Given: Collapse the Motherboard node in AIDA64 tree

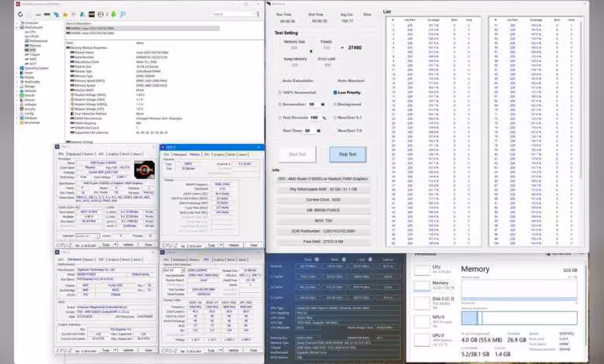Looking at the screenshot, I should pos(17,27).
